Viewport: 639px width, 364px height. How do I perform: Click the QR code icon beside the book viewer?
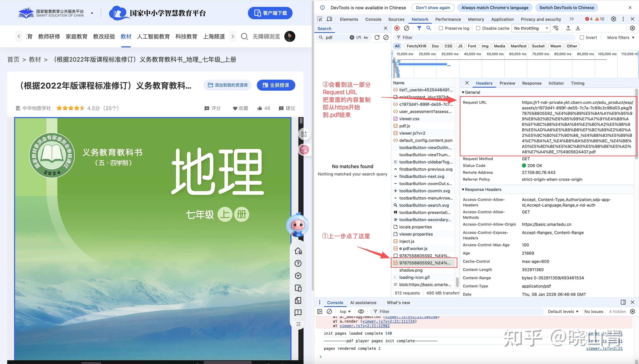[x=304, y=134]
